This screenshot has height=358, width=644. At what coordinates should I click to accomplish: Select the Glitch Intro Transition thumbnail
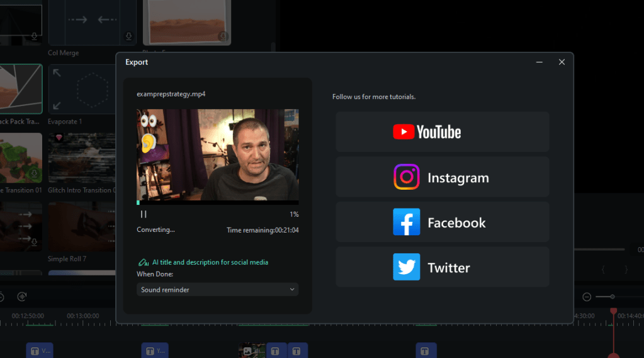point(82,158)
